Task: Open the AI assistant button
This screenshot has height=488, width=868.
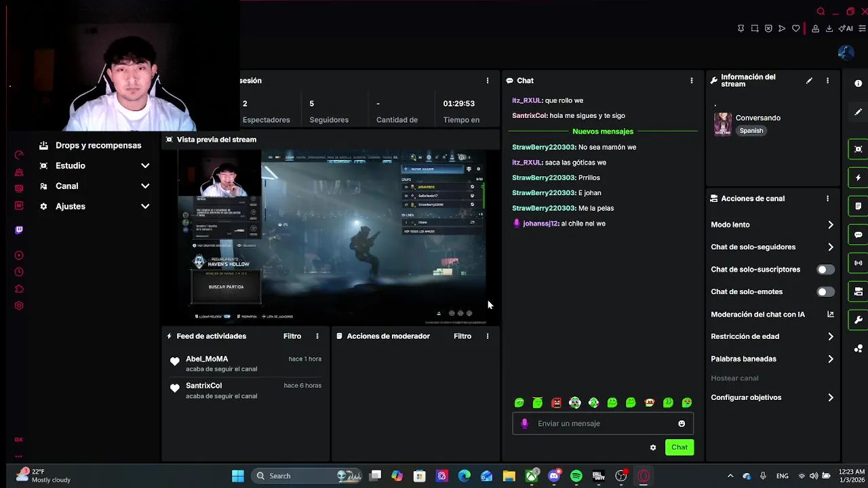Action: click(x=846, y=28)
